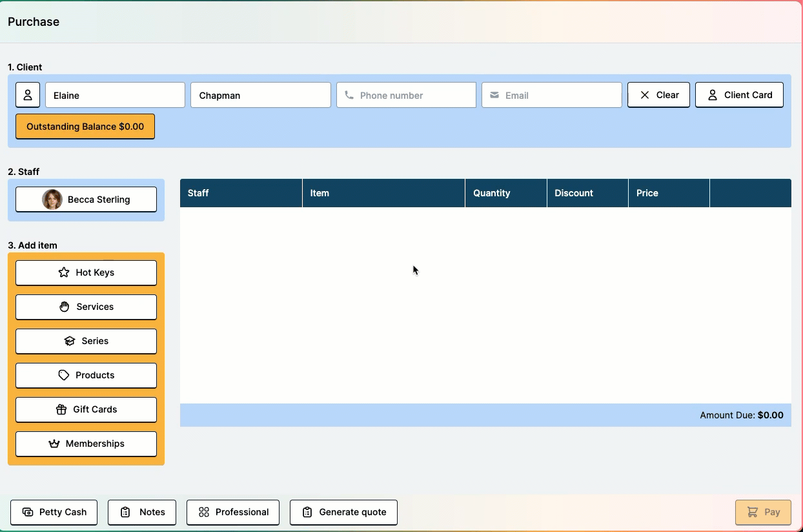Open the Client Card
803x532 pixels.
739,95
